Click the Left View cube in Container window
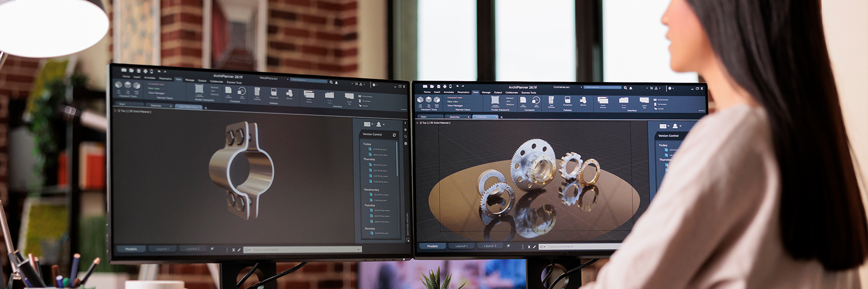The image size is (868, 289). coord(421,100)
